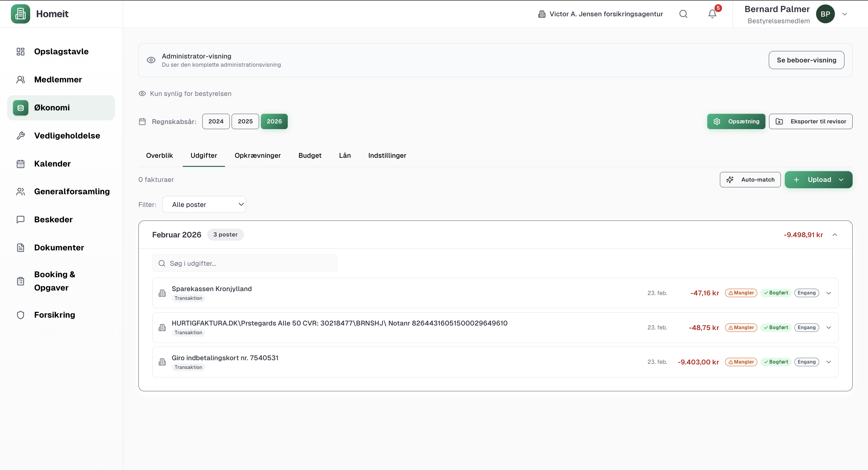868x470 pixels.
Task: Switch to Se beboer-visning
Action: click(806, 60)
